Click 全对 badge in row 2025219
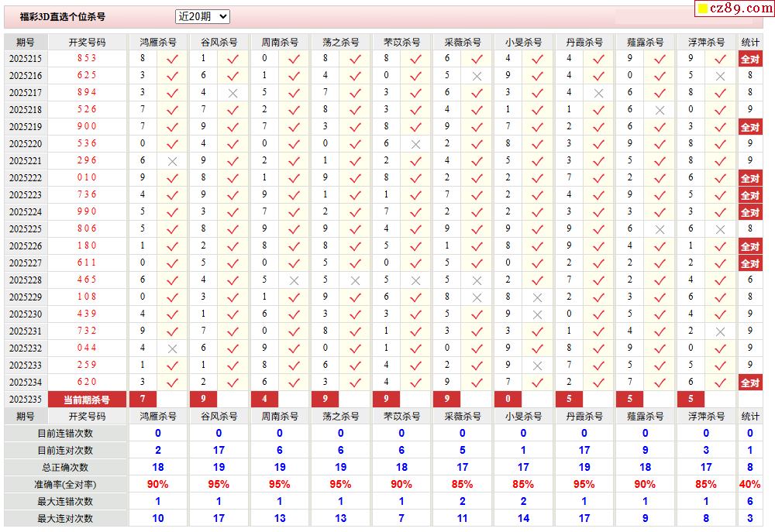The image size is (775, 532). tap(750, 128)
